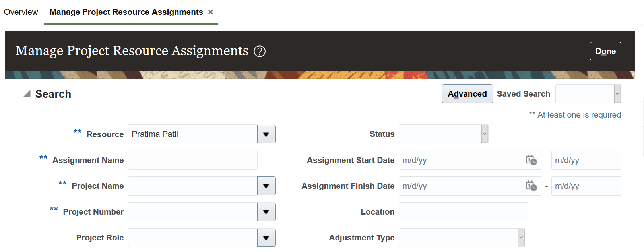The height and width of the screenshot is (252, 644).
Task: Click the Assignment Name text field
Action: tap(192, 160)
